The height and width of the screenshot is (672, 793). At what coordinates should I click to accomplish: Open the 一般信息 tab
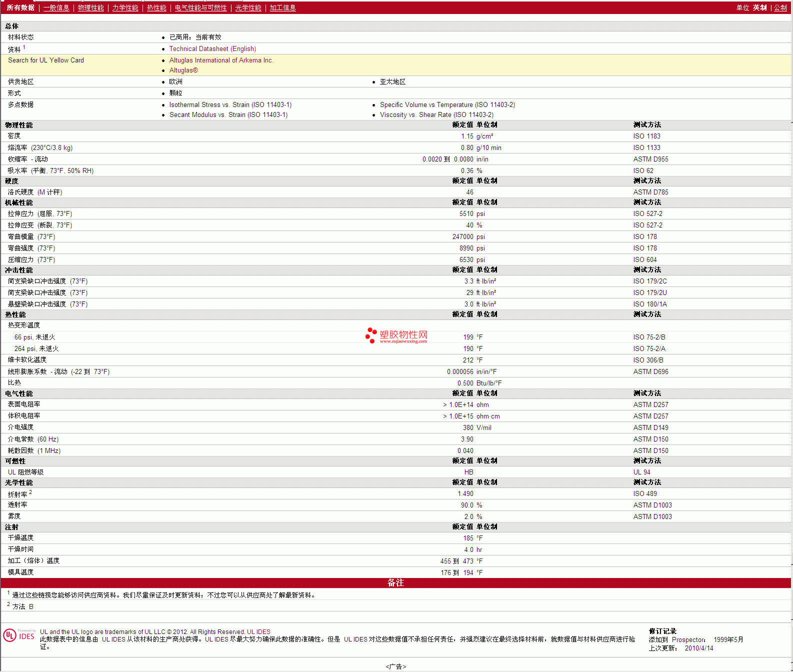pyautogui.click(x=56, y=8)
